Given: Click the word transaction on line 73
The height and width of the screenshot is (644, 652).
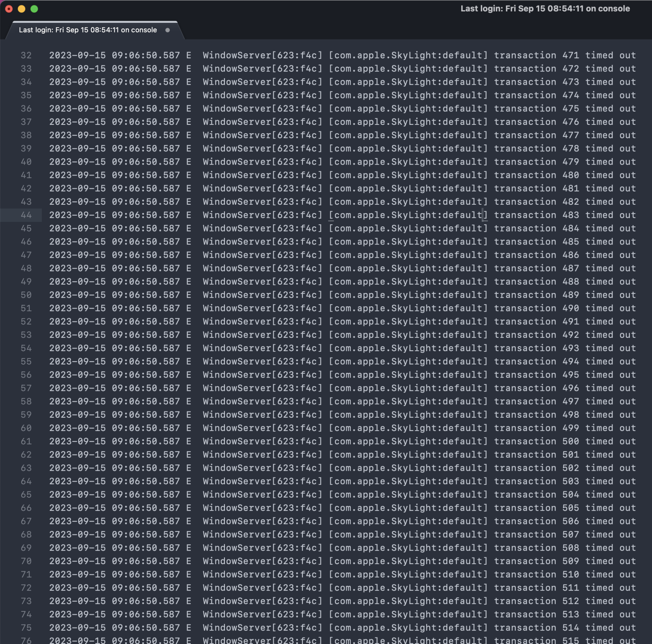Looking at the screenshot, I should point(525,601).
